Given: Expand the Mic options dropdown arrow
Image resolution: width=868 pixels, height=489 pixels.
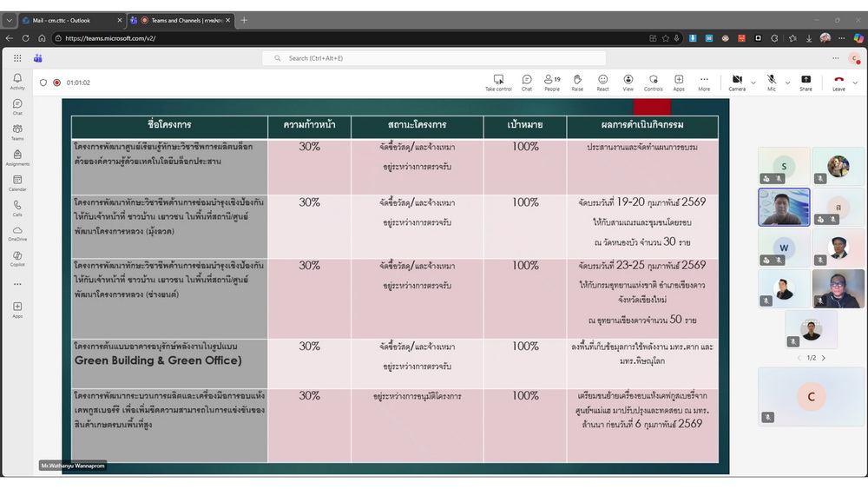Looking at the screenshot, I should pyautogui.click(x=787, y=83).
